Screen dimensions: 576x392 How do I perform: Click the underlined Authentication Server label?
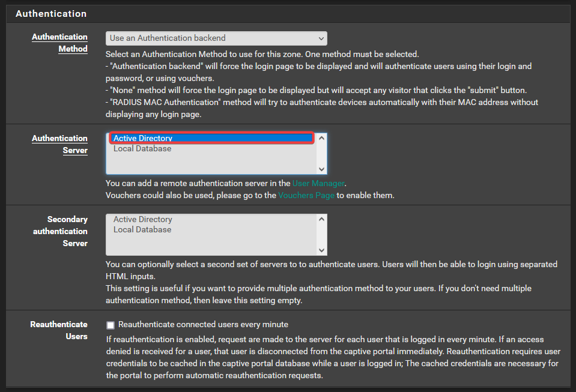tap(60, 144)
